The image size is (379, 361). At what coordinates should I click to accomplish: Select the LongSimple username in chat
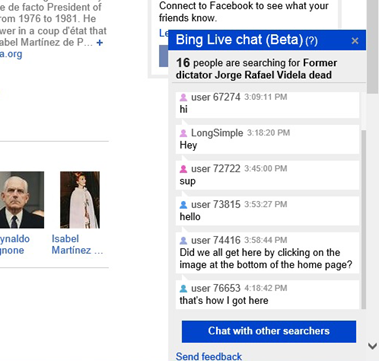217,133
